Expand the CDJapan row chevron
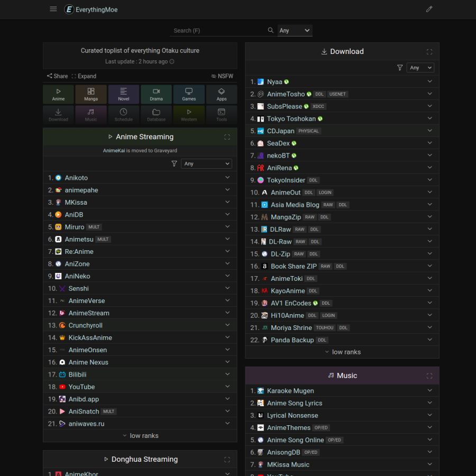Screen dimensions: 476x476 coord(429,131)
